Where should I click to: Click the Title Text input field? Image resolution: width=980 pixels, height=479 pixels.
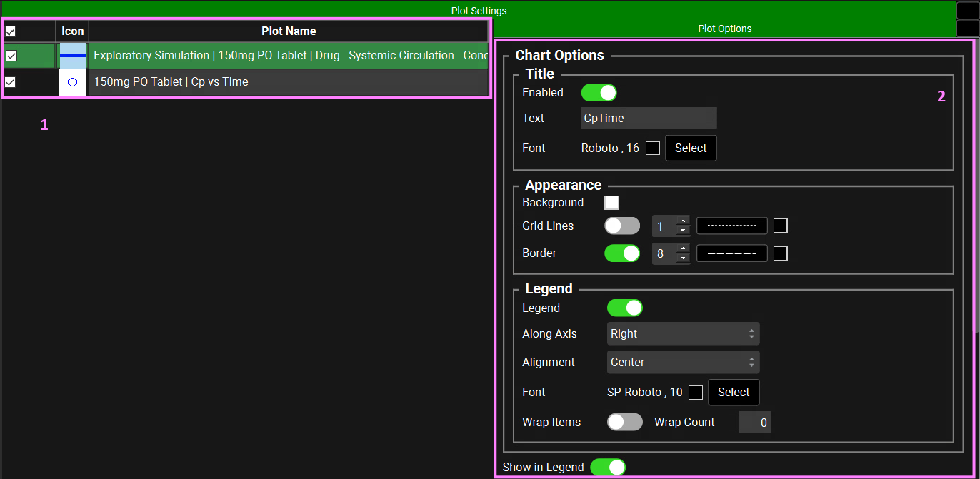(x=649, y=119)
